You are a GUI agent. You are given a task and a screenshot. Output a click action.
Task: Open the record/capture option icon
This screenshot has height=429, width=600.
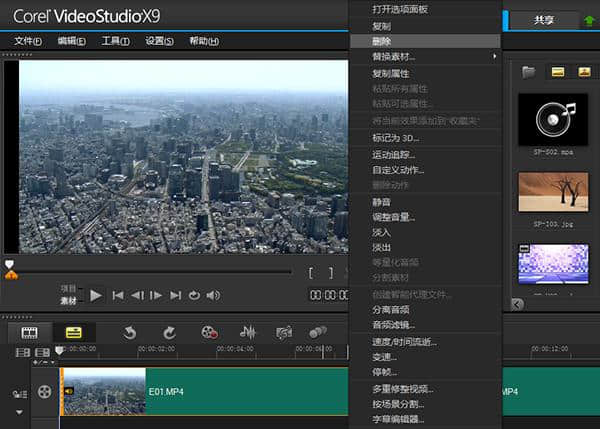point(208,332)
